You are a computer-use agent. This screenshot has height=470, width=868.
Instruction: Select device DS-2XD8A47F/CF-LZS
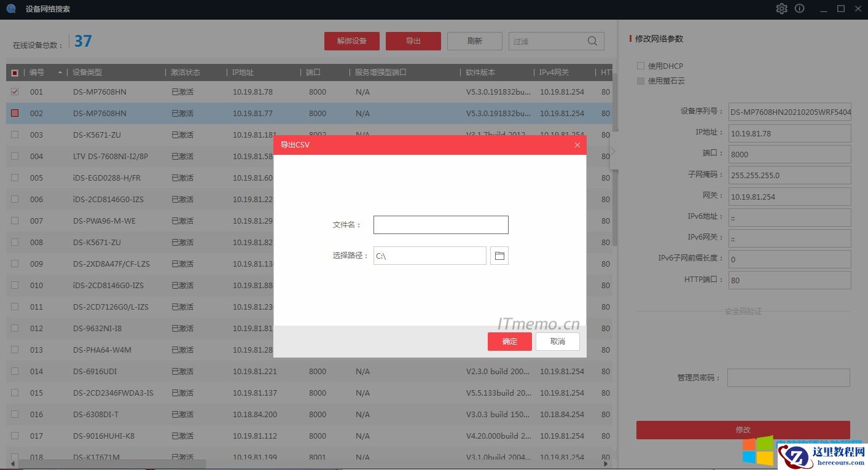click(111, 264)
